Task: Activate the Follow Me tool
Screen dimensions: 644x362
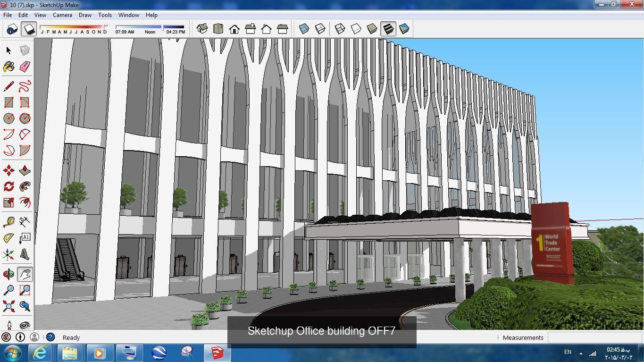Action: pos(25,186)
